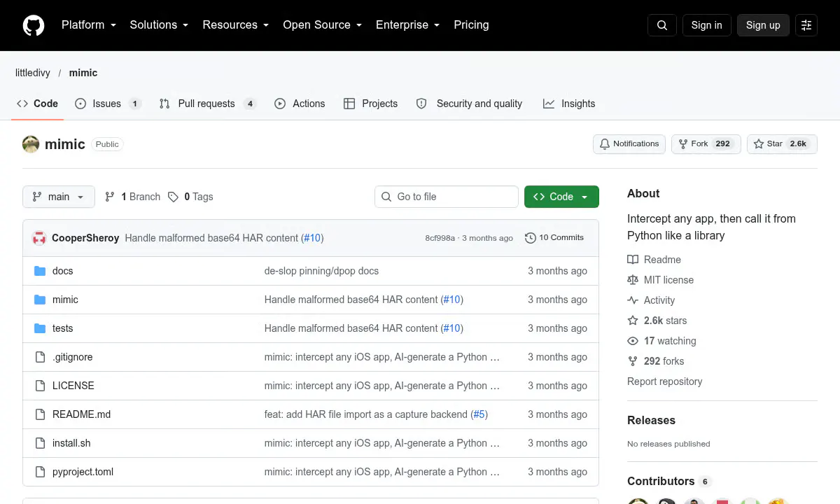Open the docs folder
Image resolution: width=840 pixels, height=504 pixels.
point(62,271)
